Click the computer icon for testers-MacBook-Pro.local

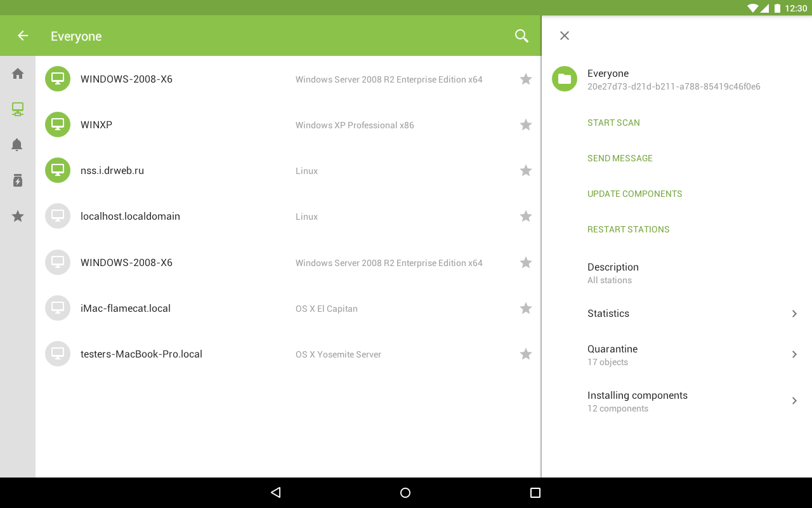click(58, 354)
